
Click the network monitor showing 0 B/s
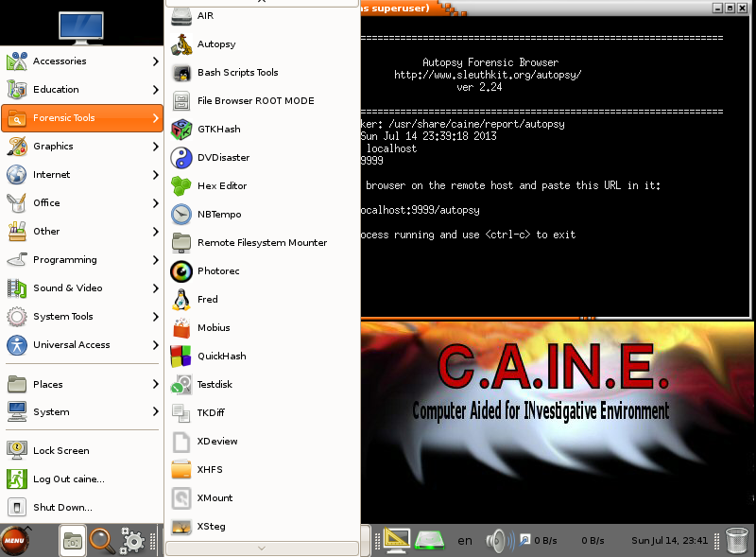(x=561, y=541)
